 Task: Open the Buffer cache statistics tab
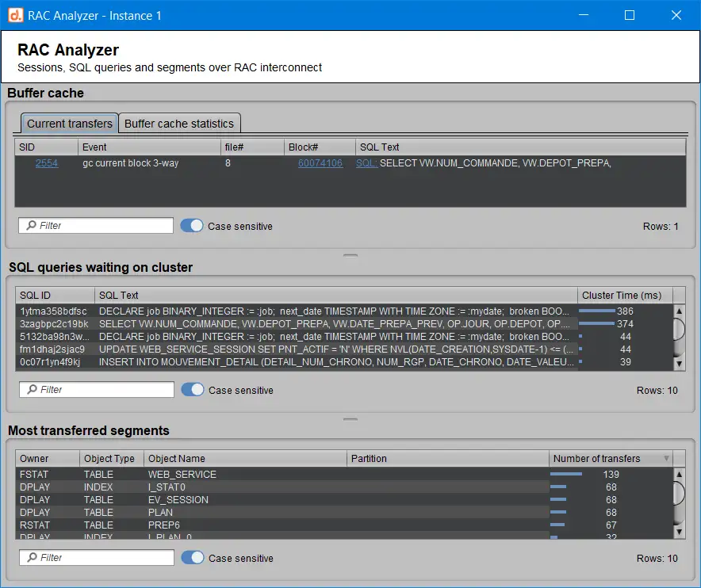click(179, 124)
